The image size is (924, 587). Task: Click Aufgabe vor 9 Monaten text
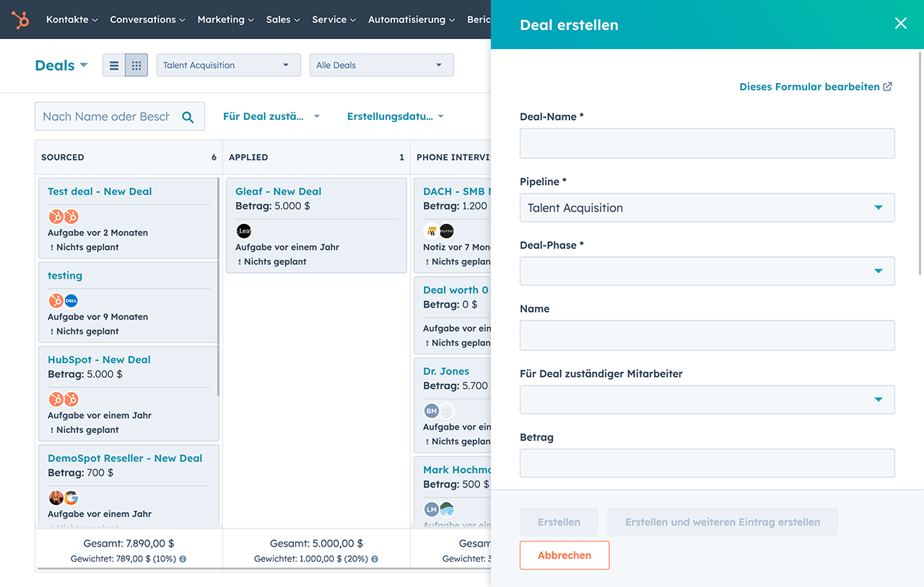(x=97, y=317)
